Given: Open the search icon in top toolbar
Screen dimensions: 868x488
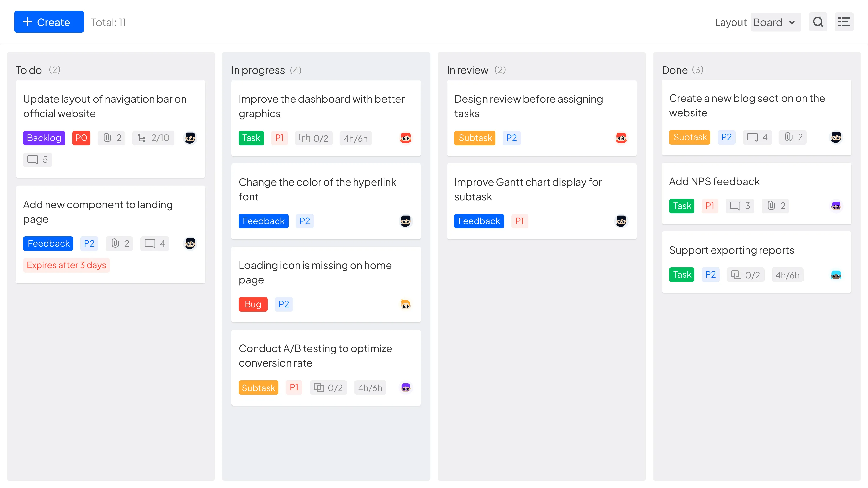Looking at the screenshot, I should click(x=818, y=22).
